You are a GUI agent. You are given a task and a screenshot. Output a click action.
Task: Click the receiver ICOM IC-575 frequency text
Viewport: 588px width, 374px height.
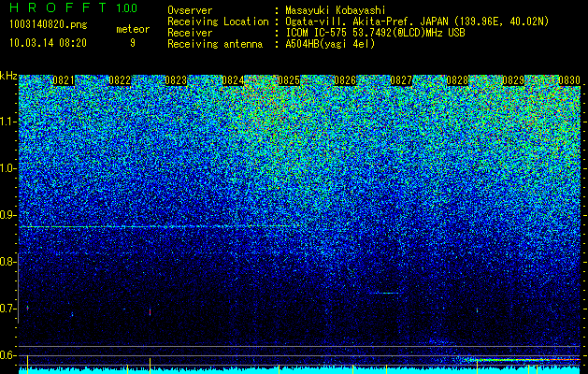pos(376,33)
